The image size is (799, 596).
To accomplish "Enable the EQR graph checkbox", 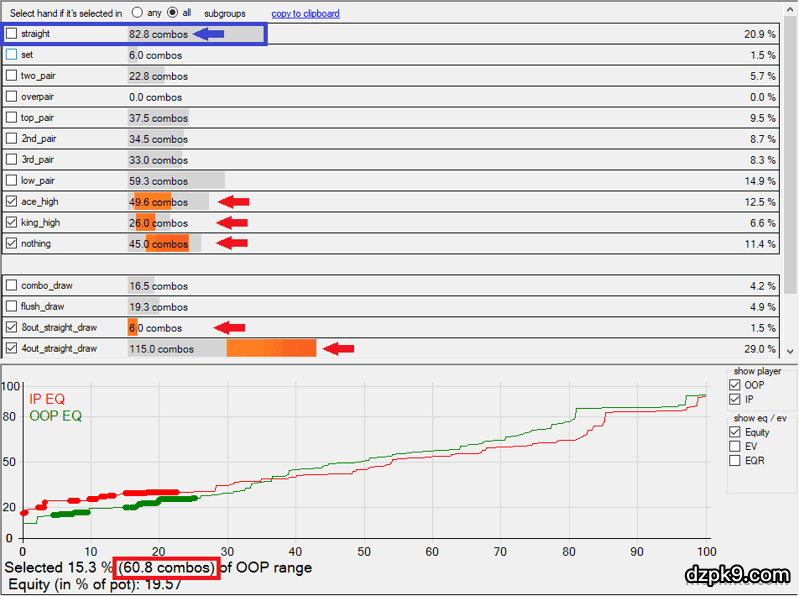I will click(x=736, y=460).
